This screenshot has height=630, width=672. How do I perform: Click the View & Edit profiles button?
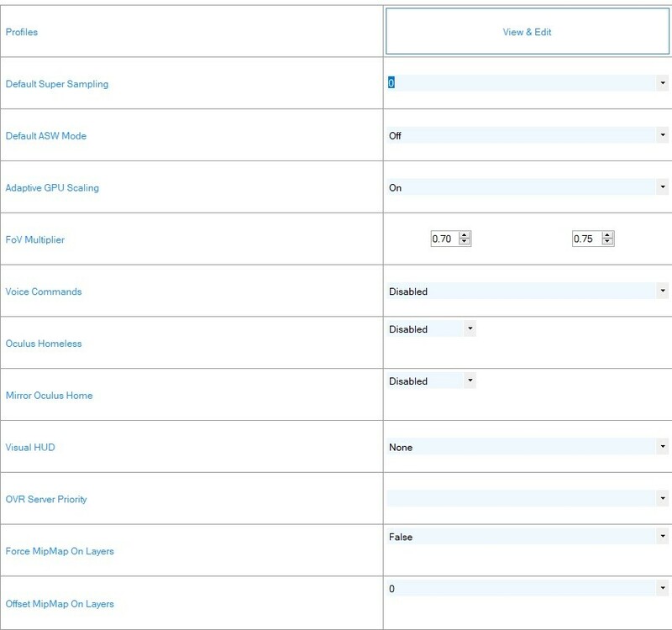(527, 32)
